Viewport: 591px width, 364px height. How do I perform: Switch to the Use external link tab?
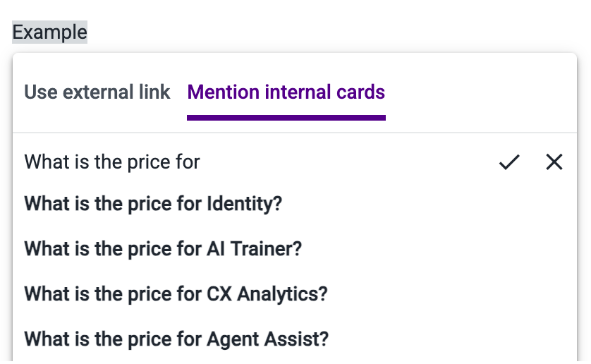[x=97, y=92]
